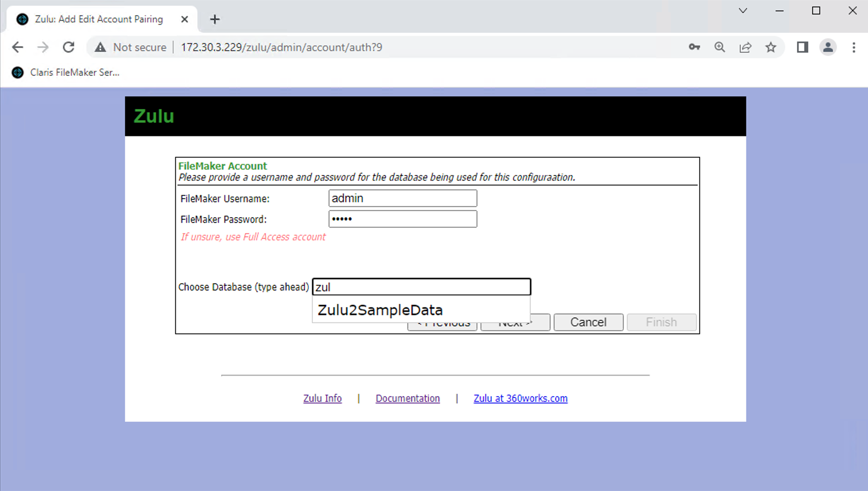Click the address bar URL

coord(281,47)
